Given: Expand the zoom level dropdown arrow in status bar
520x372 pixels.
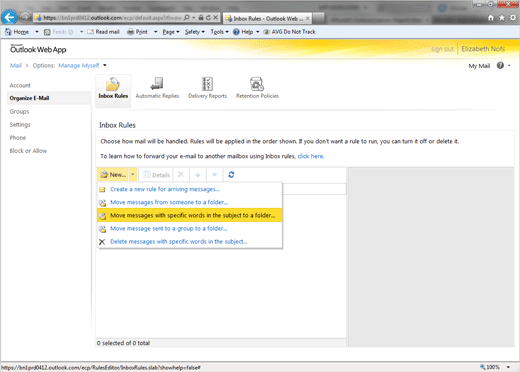Looking at the screenshot, I should [x=508, y=367].
